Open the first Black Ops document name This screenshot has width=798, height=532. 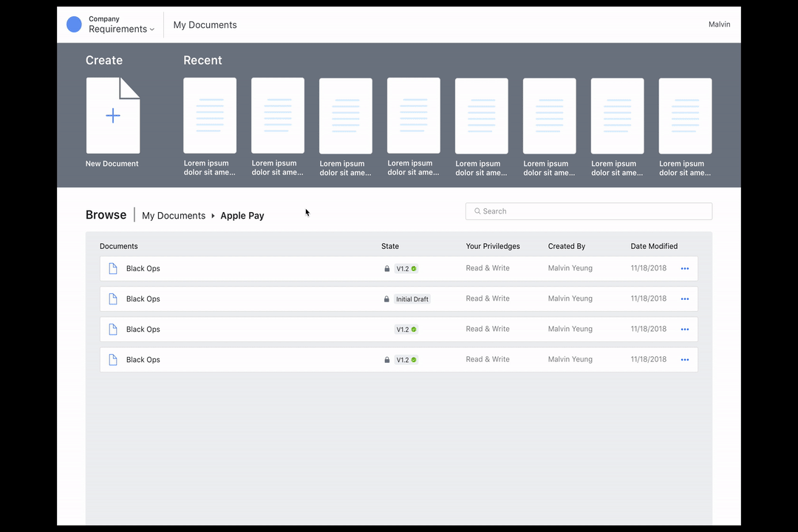point(143,268)
